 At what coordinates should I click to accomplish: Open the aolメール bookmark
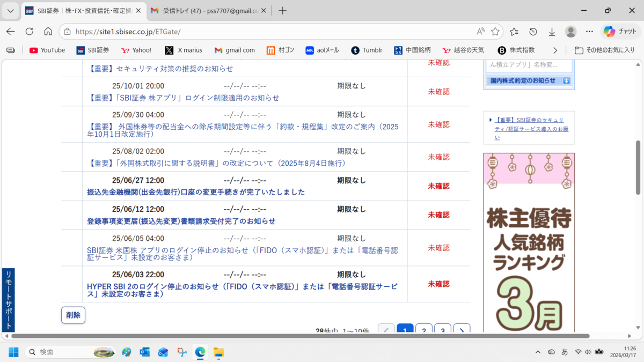click(322, 50)
